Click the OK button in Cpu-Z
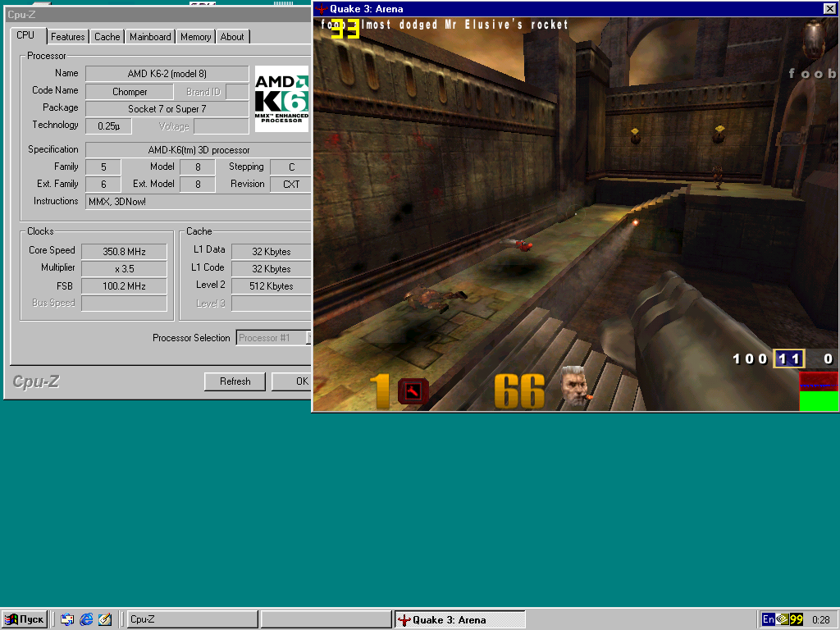The image size is (840, 630). coord(292,381)
